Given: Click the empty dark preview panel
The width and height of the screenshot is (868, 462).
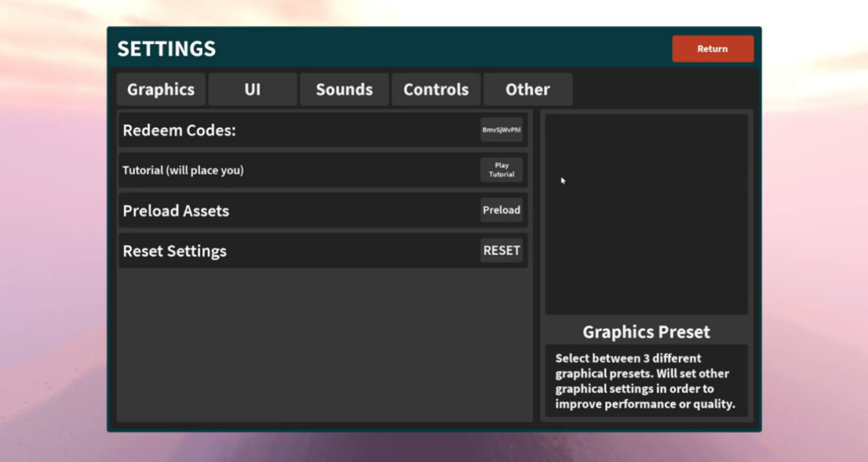Looking at the screenshot, I should click(646, 214).
